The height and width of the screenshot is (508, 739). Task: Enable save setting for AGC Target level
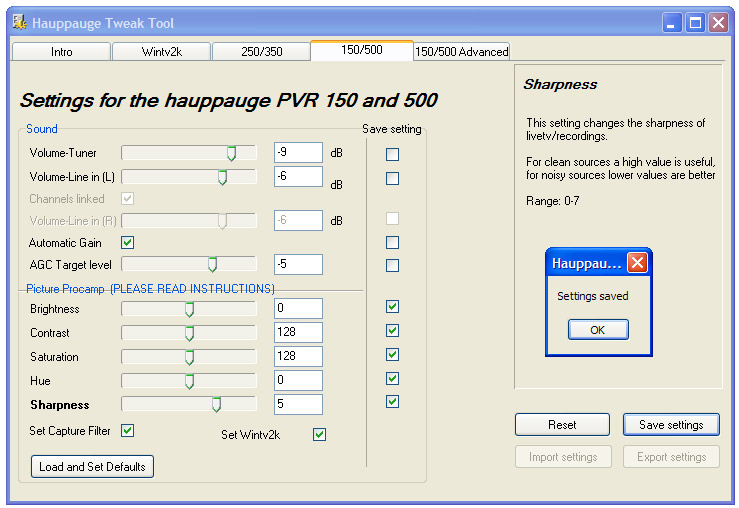click(x=392, y=265)
